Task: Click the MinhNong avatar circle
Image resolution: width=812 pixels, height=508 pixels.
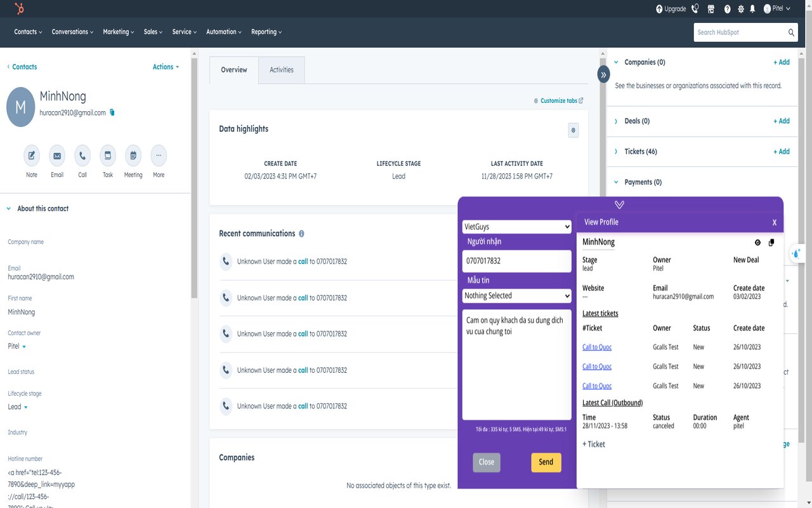Action: (20, 107)
